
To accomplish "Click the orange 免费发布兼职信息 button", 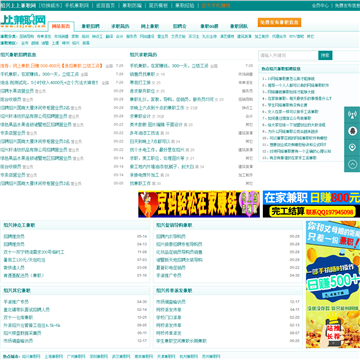I will pos(279,22).
